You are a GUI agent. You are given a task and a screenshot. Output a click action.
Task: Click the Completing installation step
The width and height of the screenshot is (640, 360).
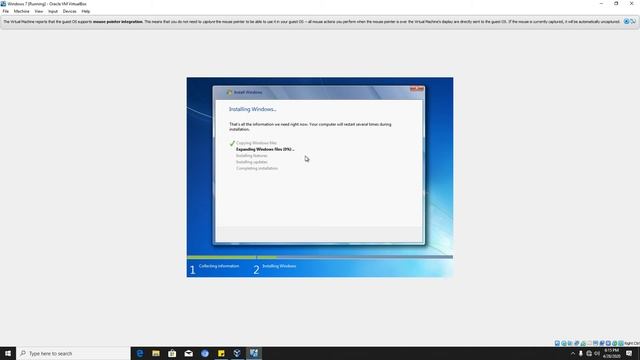tap(257, 169)
